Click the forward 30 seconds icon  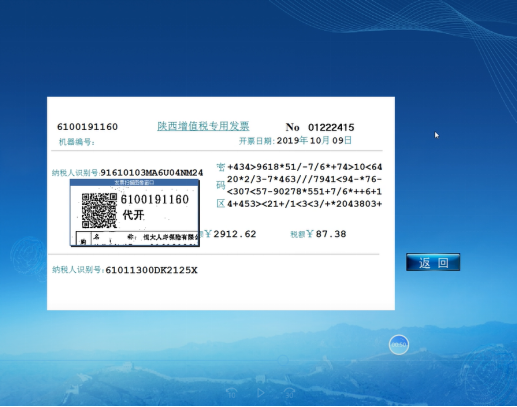tap(289, 393)
